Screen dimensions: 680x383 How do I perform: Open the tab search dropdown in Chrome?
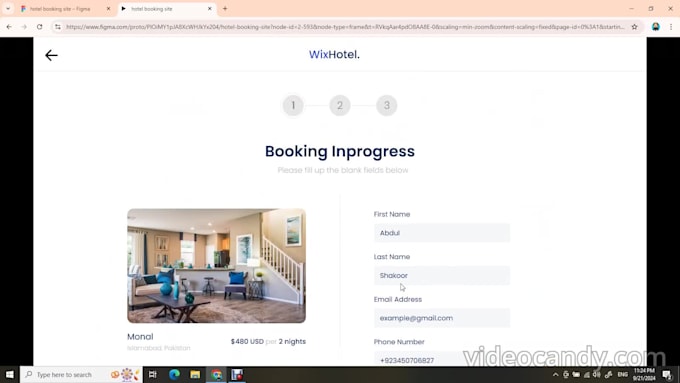pyautogui.click(x=8, y=9)
